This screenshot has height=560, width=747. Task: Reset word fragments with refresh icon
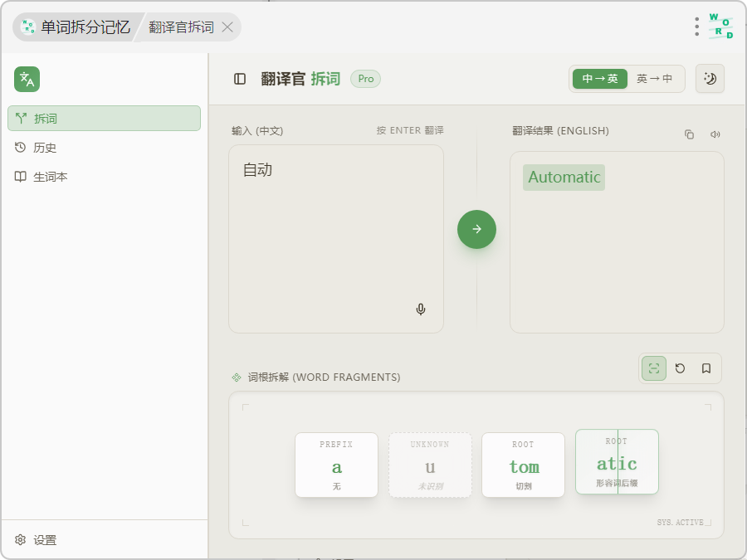pyautogui.click(x=681, y=368)
